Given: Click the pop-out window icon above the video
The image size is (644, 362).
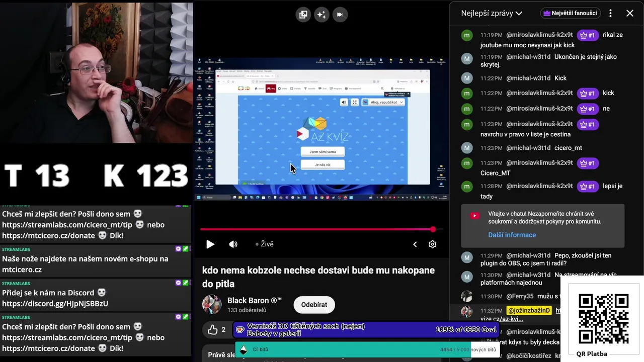Looking at the screenshot, I should (x=303, y=15).
